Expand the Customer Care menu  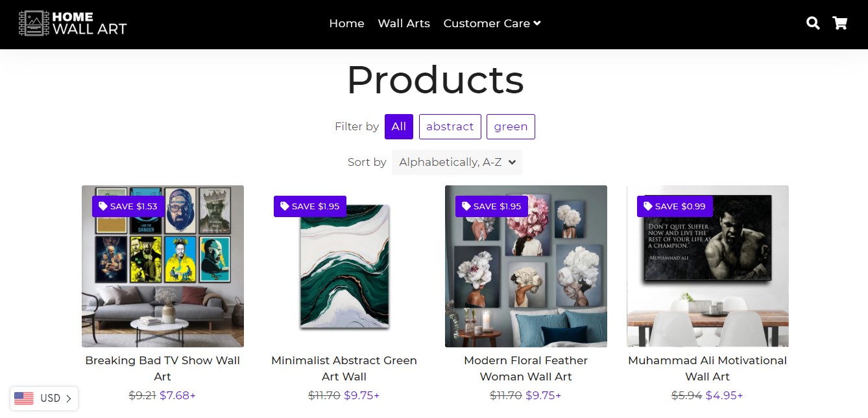coord(492,23)
